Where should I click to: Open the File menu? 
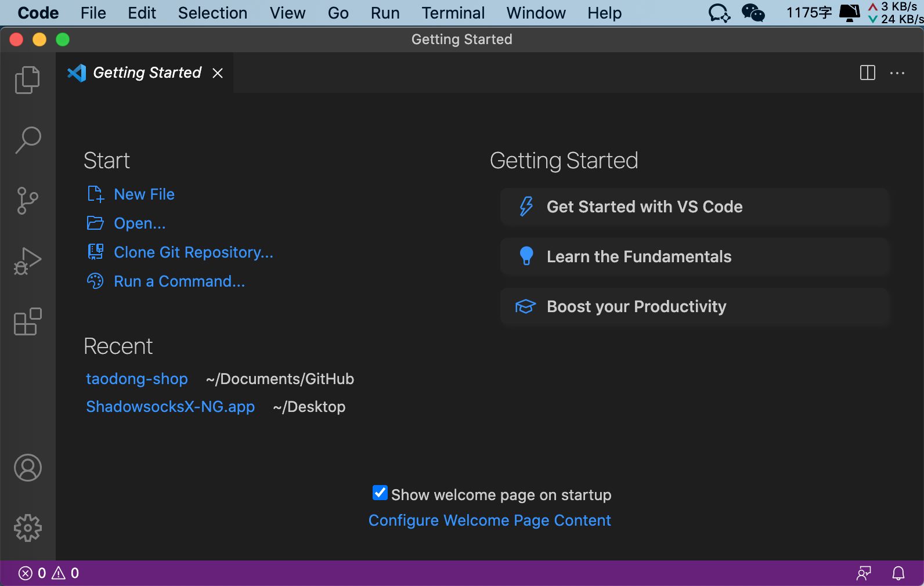coord(93,13)
